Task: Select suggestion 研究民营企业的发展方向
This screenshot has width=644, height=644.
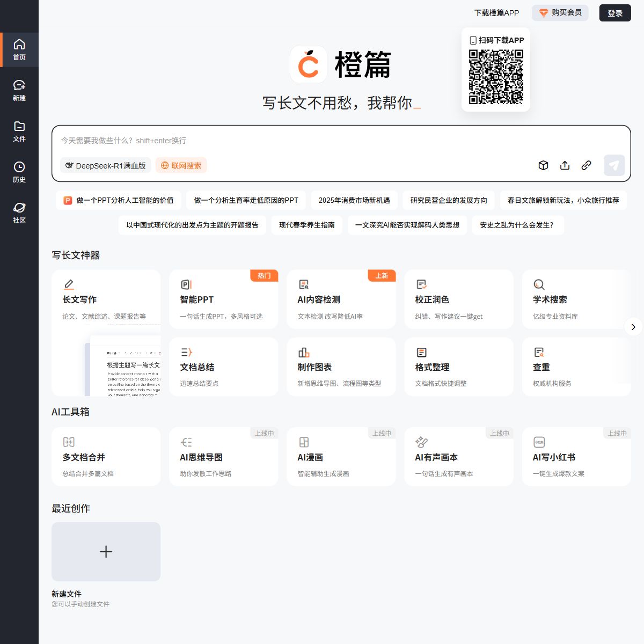Action: [449, 200]
